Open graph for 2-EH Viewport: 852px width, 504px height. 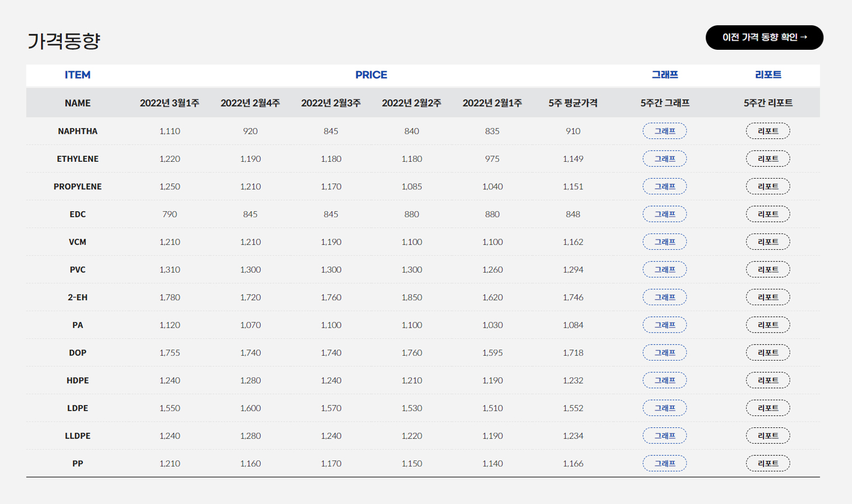click(x=665, y=297)
